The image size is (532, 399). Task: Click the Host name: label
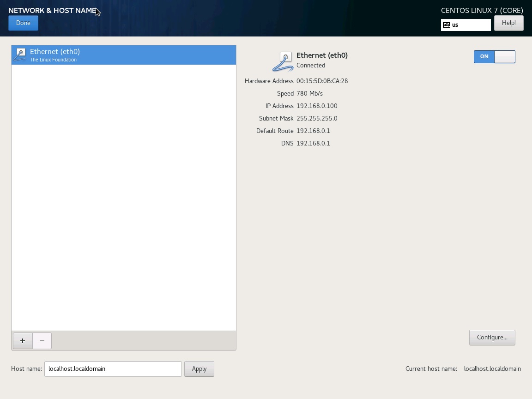[26, 369]
